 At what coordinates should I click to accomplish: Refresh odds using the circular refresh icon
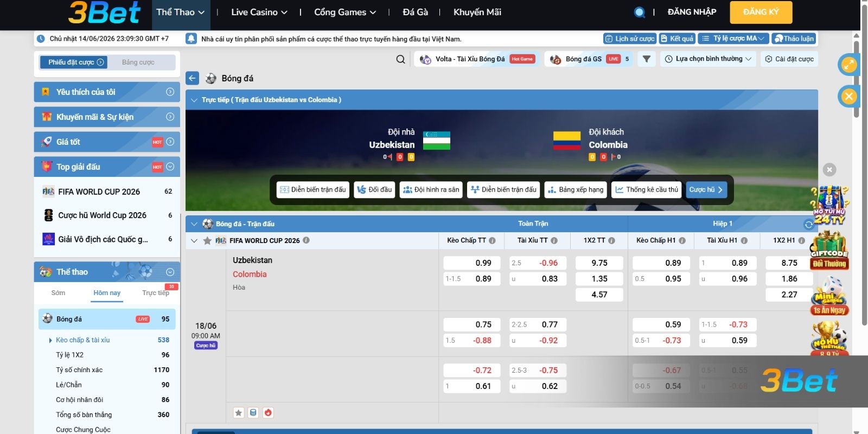click(809, 224)
